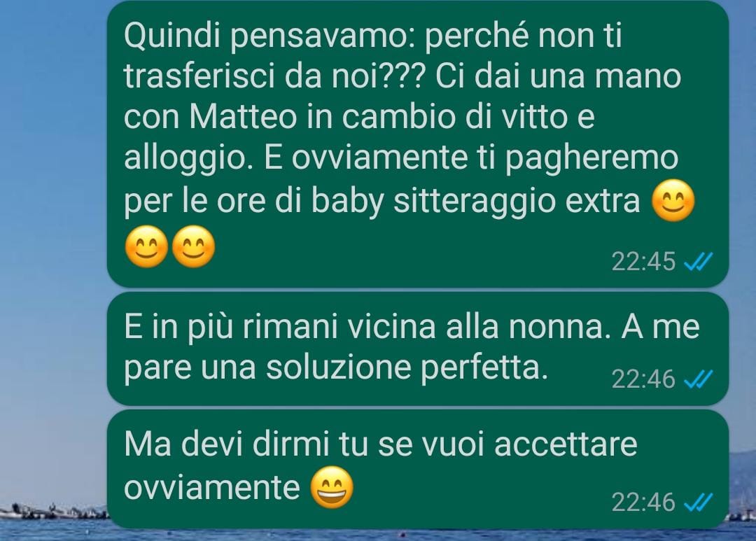This screenshot has width=756, height=541.
Task: Tap the grinning emoji after 'ovviamente'
Action: (x=332, y=487)
